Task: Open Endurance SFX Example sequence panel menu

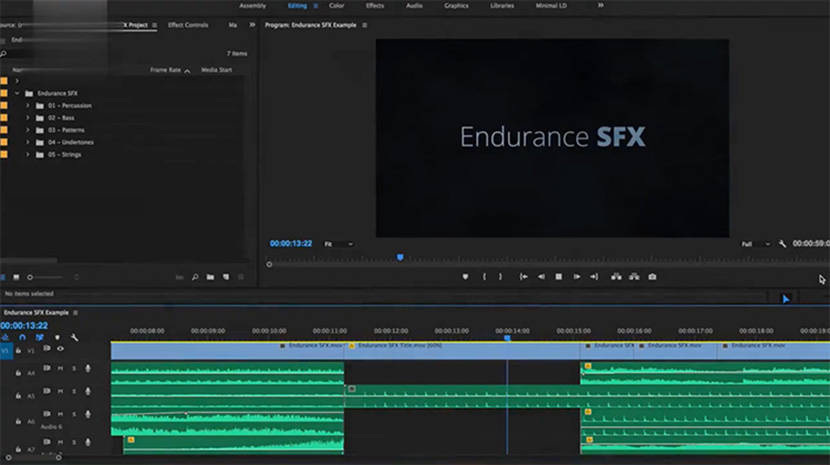Action: (x=76, y=312)
